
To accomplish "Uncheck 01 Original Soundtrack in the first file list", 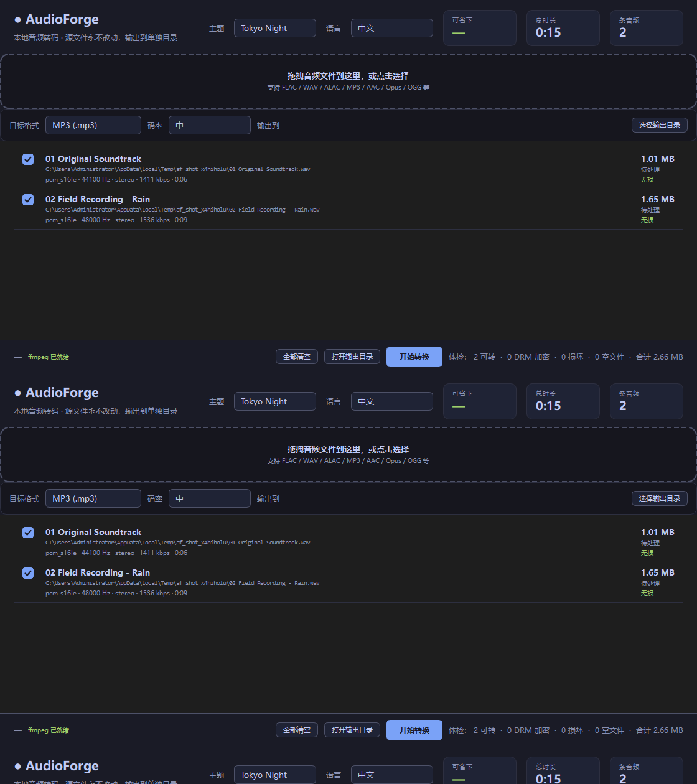I will tap(28, 159).
